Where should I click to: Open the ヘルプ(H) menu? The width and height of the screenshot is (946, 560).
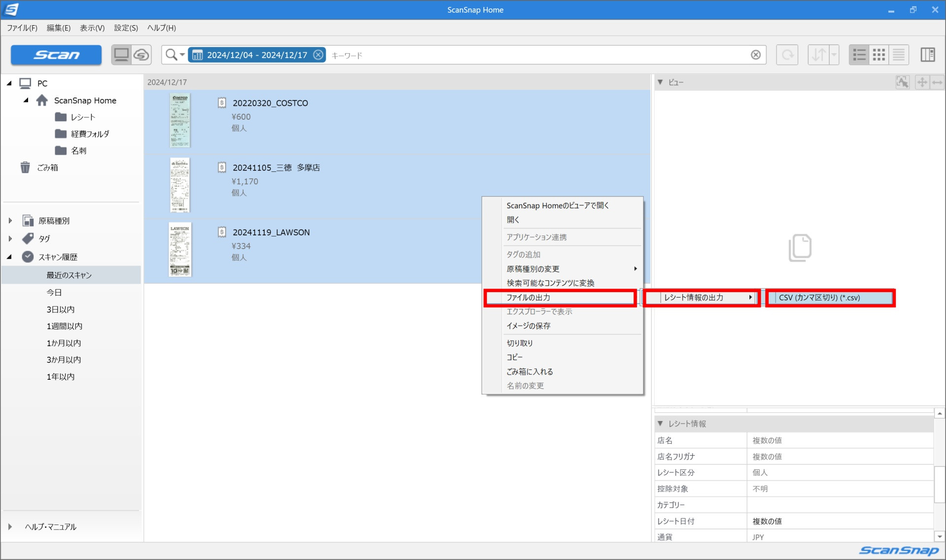(161, 28)
